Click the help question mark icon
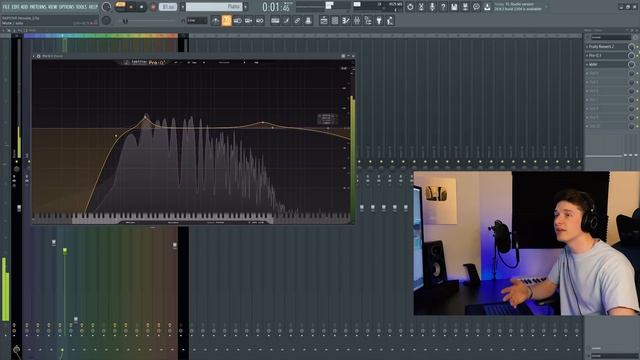 (x=443, y=7)
